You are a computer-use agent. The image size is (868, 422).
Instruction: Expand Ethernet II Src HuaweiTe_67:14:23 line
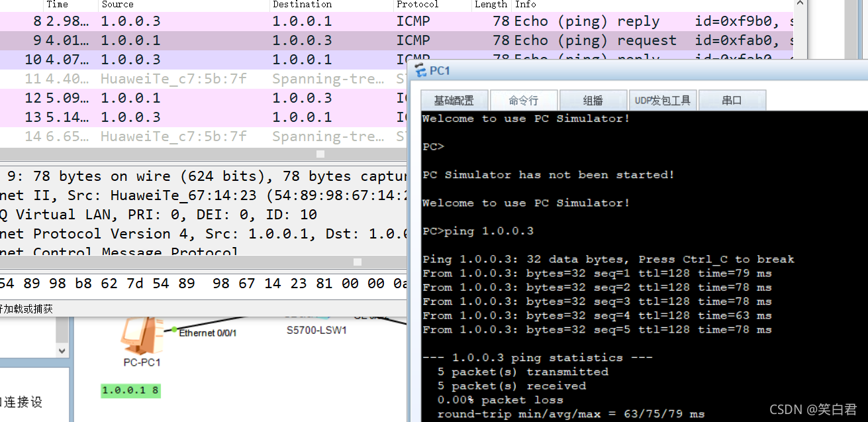[x=203, y=195]
